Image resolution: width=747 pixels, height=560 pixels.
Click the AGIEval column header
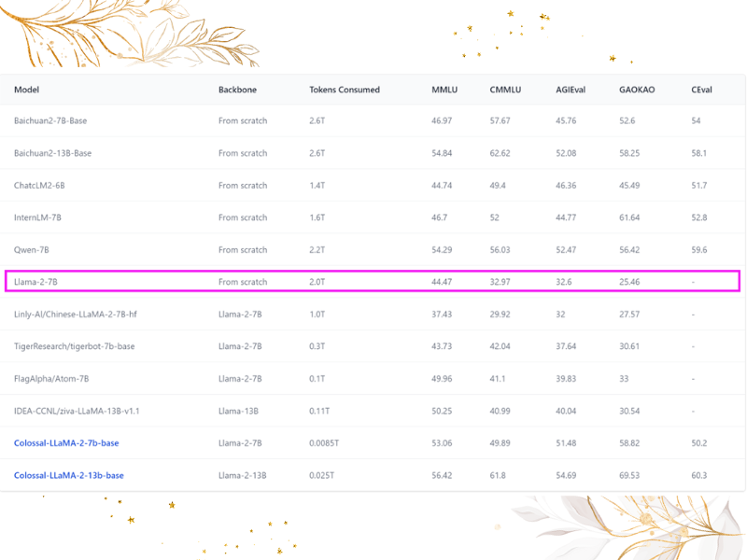(x=572, y=90)
